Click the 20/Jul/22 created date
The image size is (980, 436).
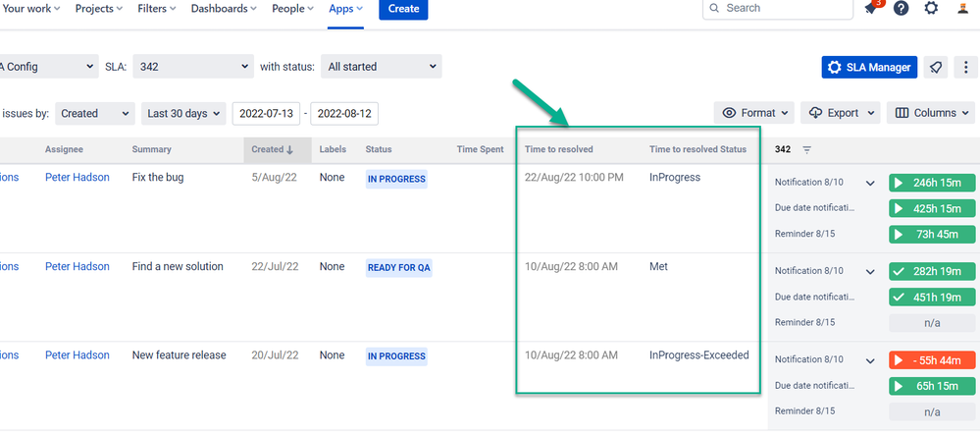pyautogui.click(x=275, y=355)
